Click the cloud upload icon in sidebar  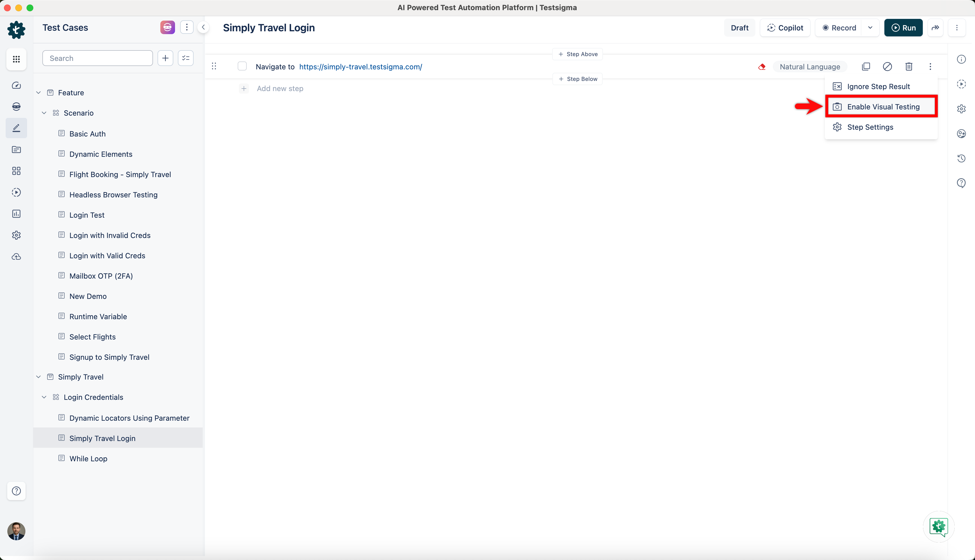pyautogui.click(x=16, y=257)
